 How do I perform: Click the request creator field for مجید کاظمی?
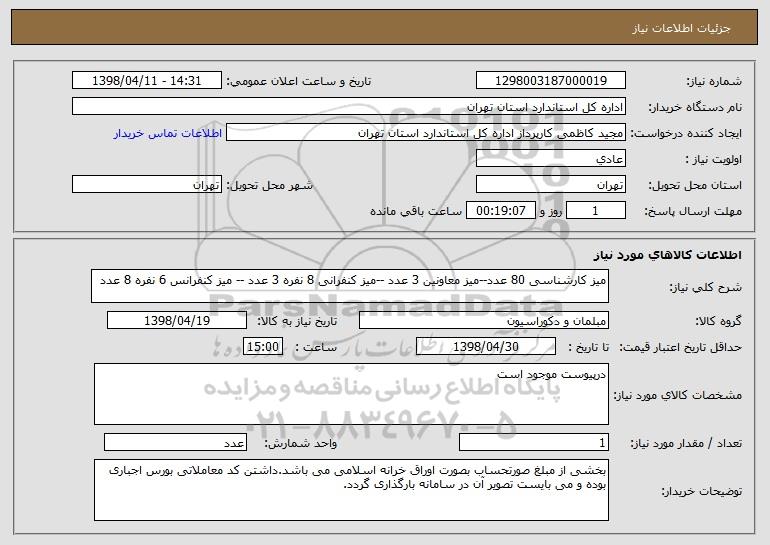(x=426, y=132)
